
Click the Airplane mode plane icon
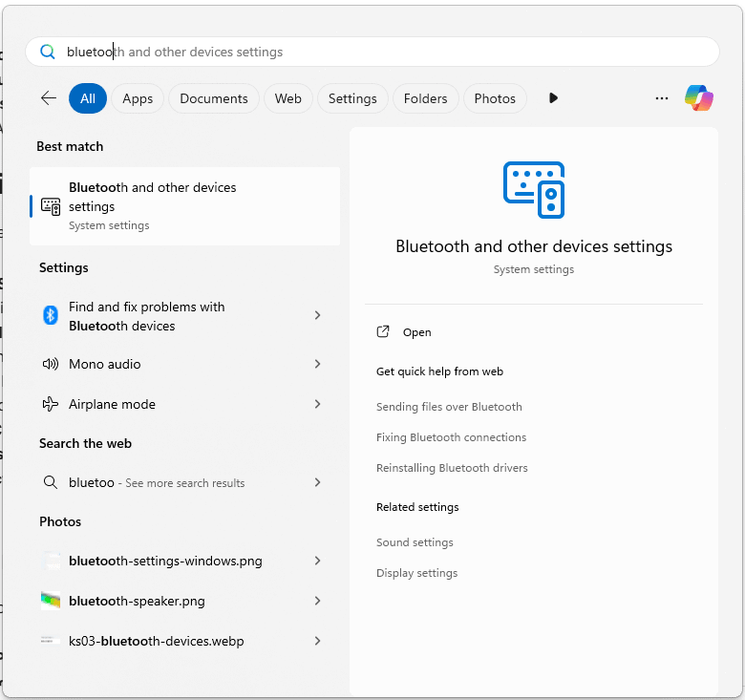51,404
